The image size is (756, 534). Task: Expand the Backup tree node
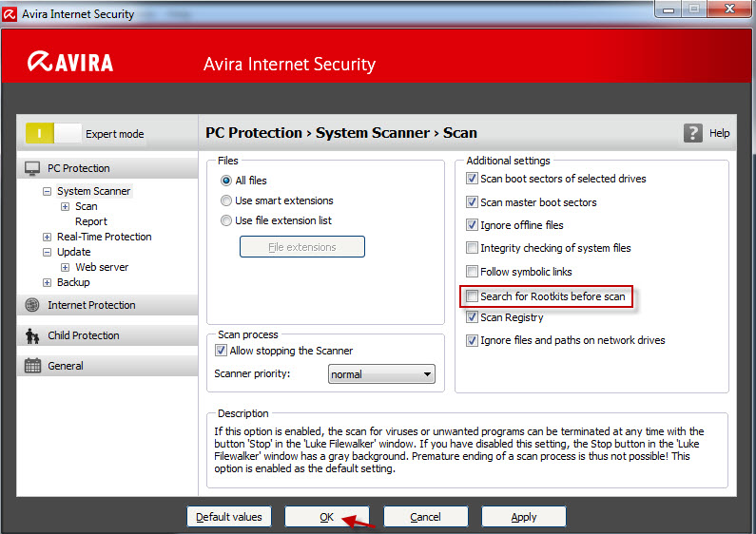click(47, 282)
